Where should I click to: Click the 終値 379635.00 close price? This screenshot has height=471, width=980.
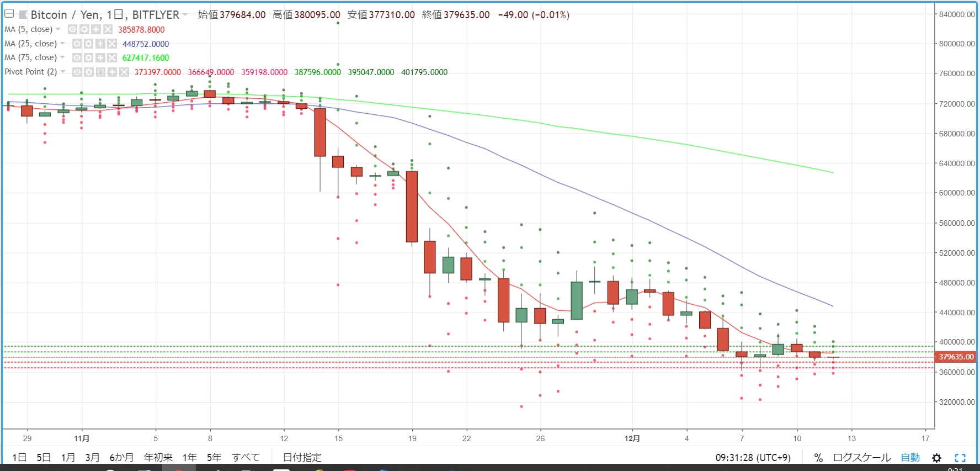point(456,15)
